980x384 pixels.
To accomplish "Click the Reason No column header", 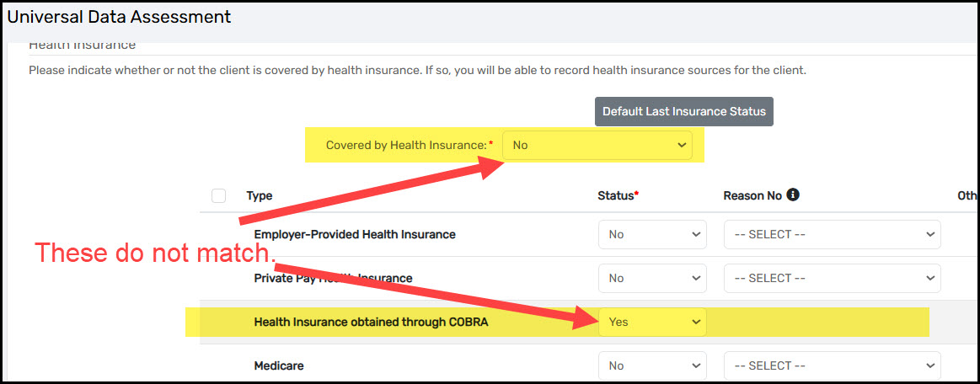I will tap(752, 195).
